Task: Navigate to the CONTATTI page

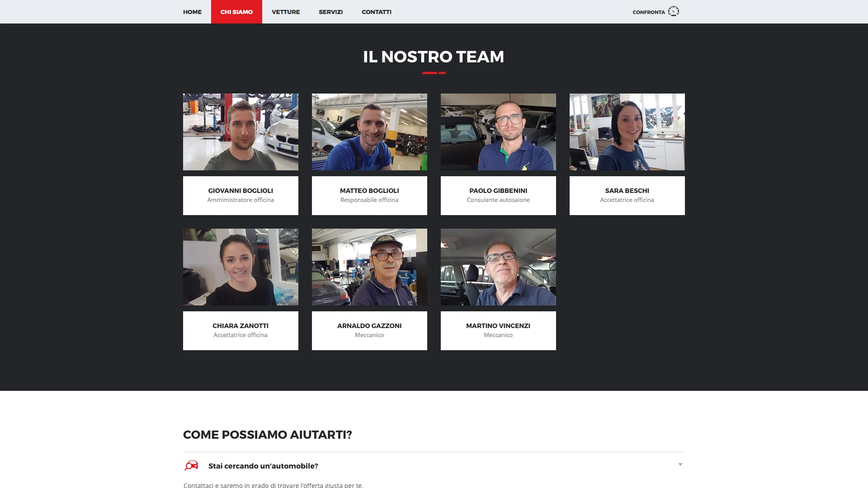Action: (x=377, y=12)
